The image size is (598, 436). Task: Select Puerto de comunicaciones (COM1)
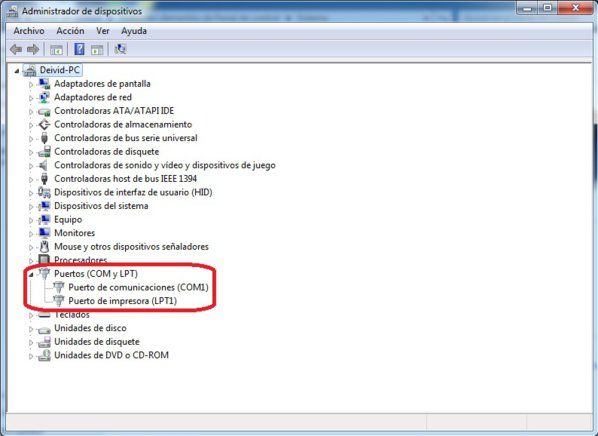click(x=138, y=287)
